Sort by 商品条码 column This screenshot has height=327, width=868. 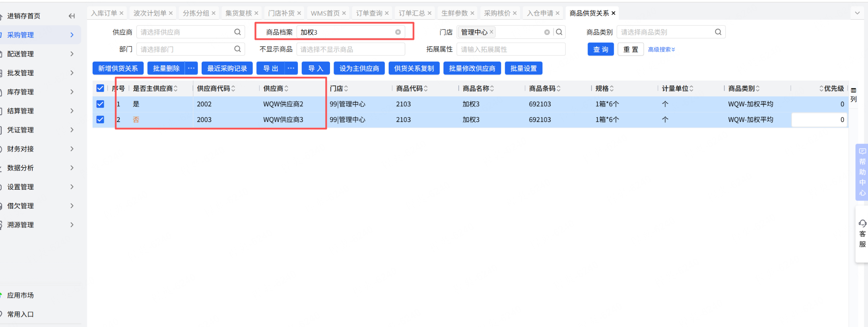pyautogui.click(x=559, y=89)
